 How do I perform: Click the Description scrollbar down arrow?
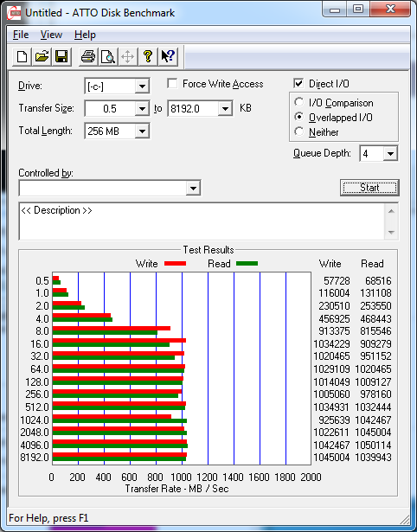[x=391, y=233]
